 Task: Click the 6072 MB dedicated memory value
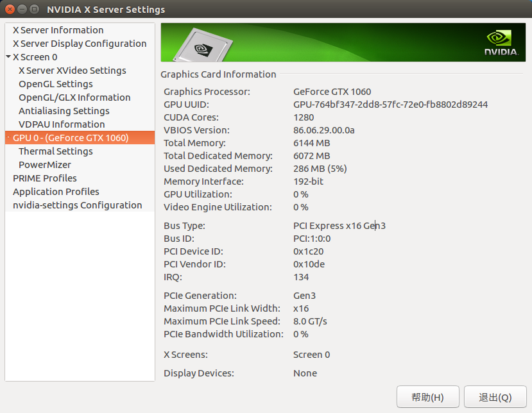(x=312, y=156)
